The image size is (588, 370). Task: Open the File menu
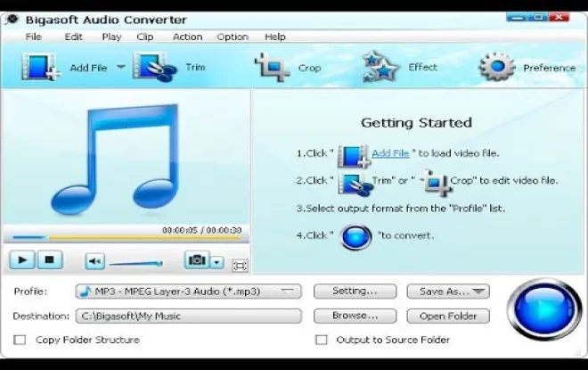click(x=33, y=37)
